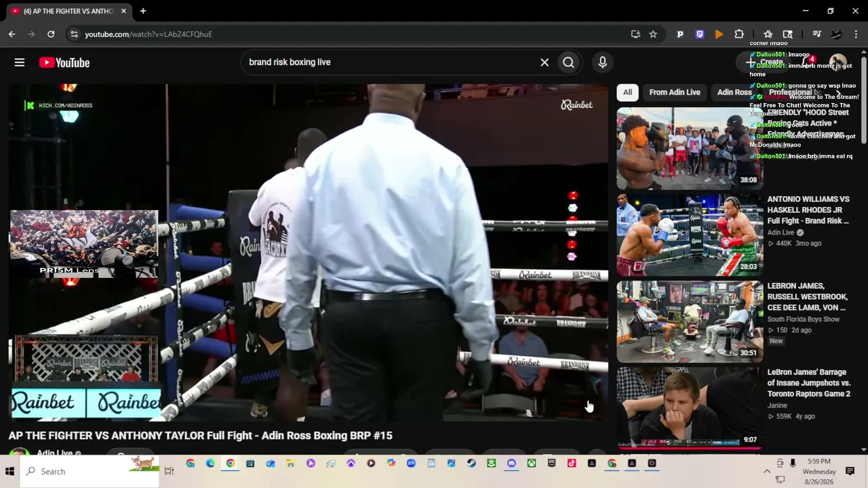Click the Create button
The height and width of the screenshot is (488, 868).
764,62
